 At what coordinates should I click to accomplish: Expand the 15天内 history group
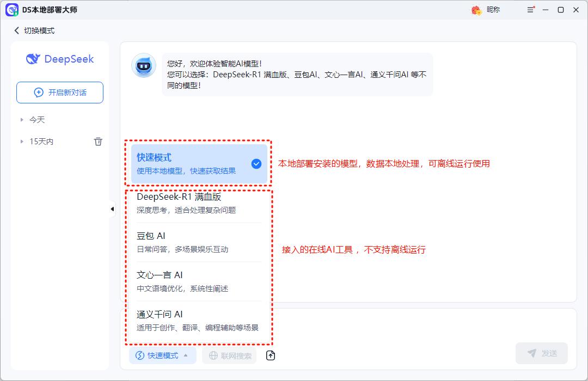pyautogui.click(x=22, y=142)
